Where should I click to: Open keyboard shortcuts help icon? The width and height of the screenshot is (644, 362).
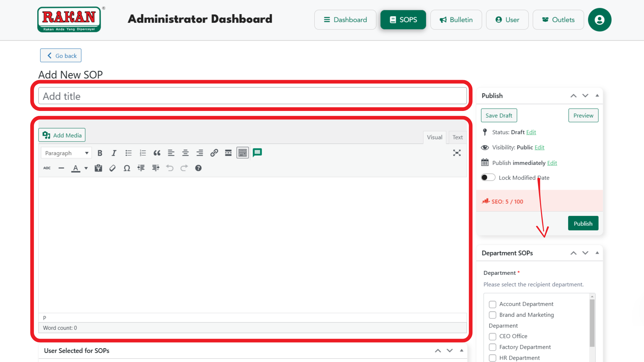click(x=198, y=168)
